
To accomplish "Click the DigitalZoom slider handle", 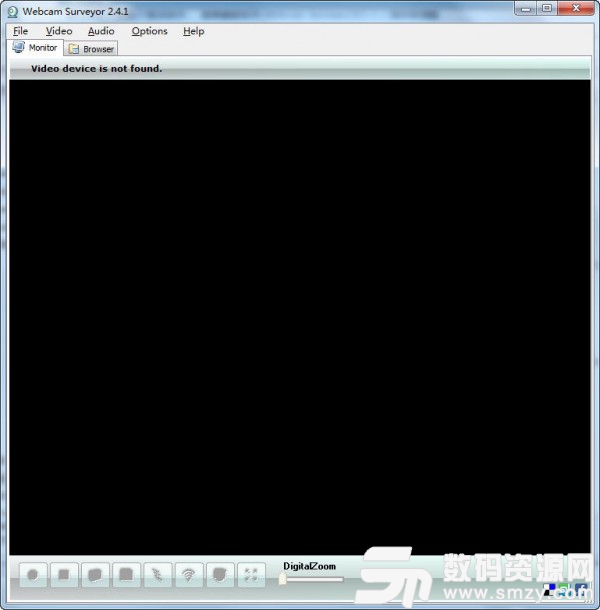I will click(283, 579).
